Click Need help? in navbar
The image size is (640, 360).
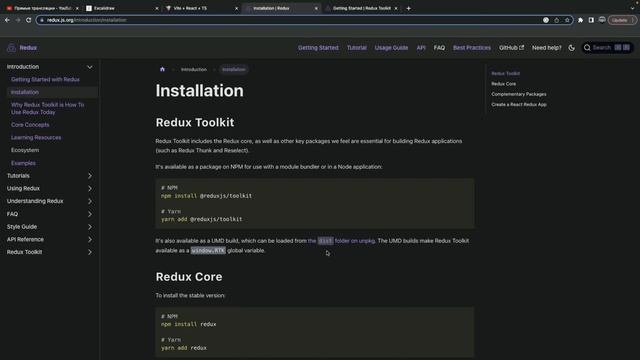[547, 48]
